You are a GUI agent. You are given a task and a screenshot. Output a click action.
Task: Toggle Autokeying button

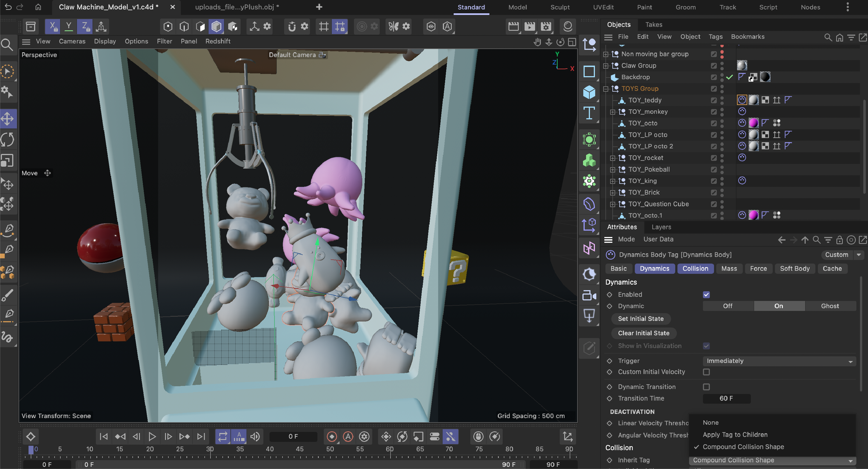(348, 437)
